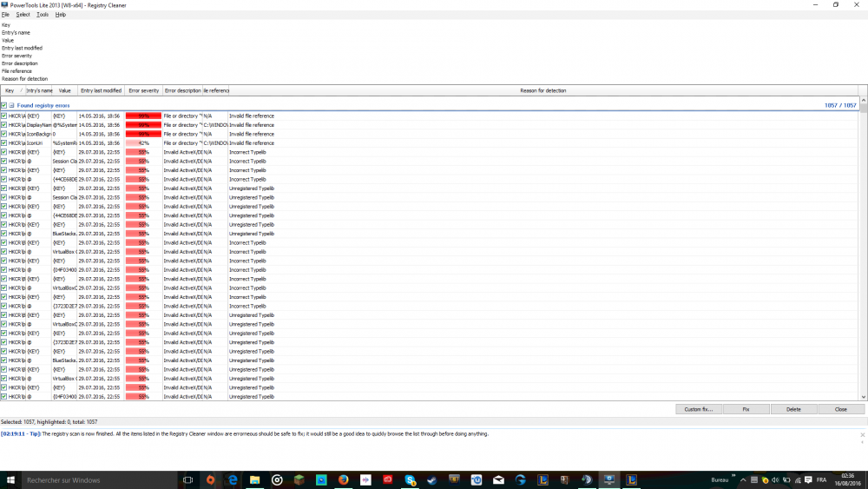Click the PowerTools app icon in title bar
The image size is (868, 489).
4,4
